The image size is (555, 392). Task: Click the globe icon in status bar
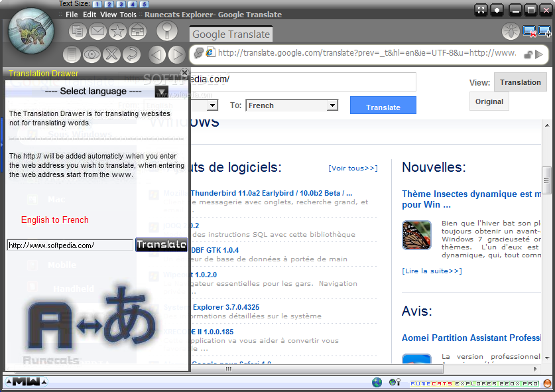[x=377, y=383]
